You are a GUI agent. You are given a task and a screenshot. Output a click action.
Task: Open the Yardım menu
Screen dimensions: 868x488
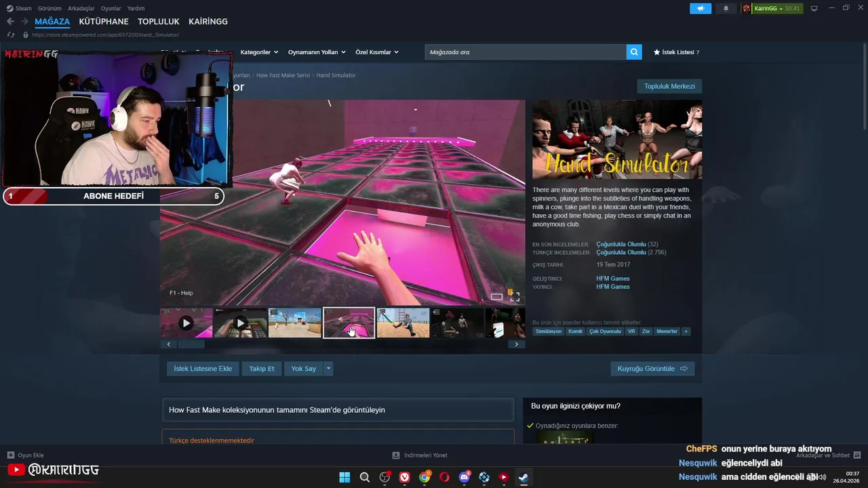[x=136, y=8]
